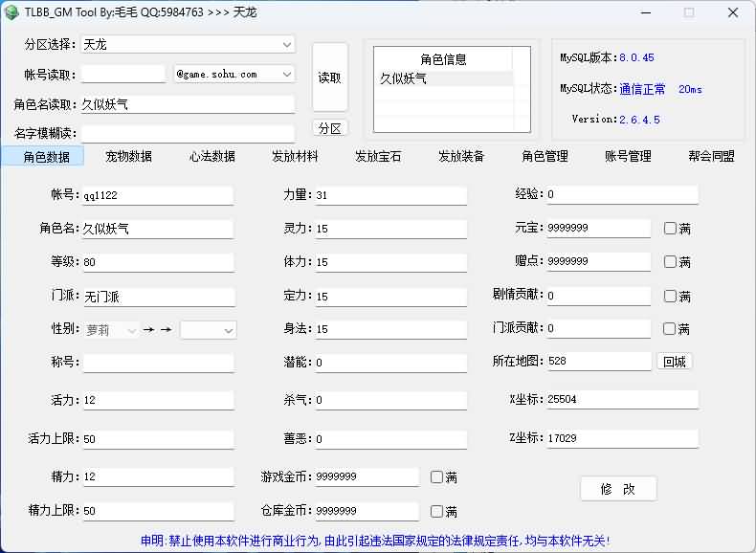The image size is (756, 553).
Task: Open the empty target gender dropdown
Action: [209, 330]
